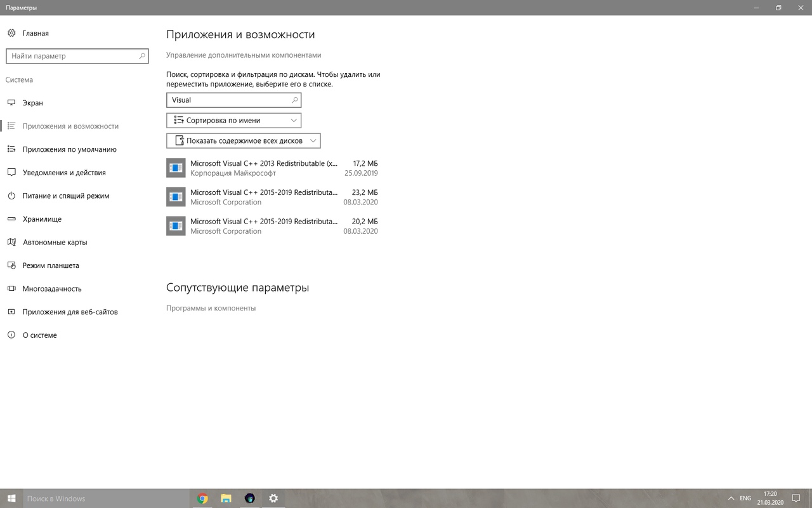This screenshot has width=812, height=508.
Task: Open the dark round app on taskbar
Action: tap(250, 498)
